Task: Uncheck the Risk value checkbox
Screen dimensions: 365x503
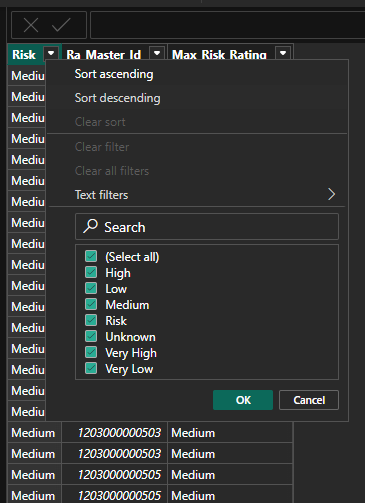Action: tap(91, 320)
